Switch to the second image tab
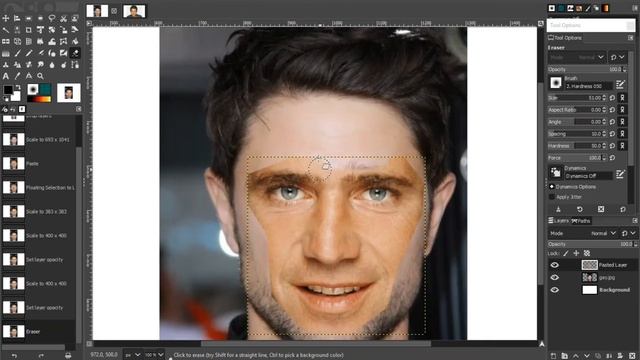 click(x=134, y=11)
